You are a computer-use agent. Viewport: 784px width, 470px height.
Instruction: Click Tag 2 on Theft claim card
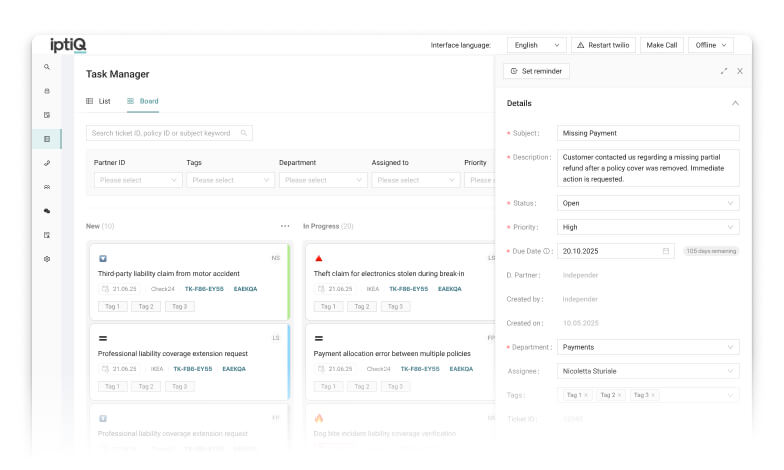coord(362,306)
